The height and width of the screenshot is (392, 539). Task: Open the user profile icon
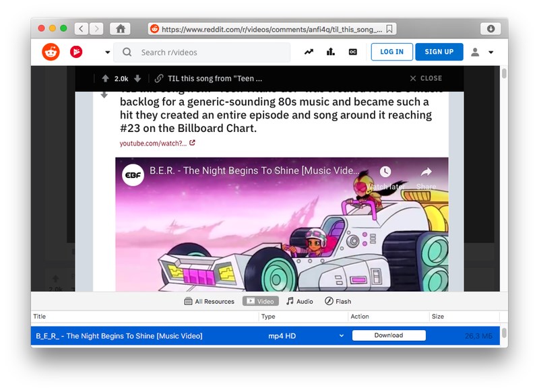[x=475, y=52]
